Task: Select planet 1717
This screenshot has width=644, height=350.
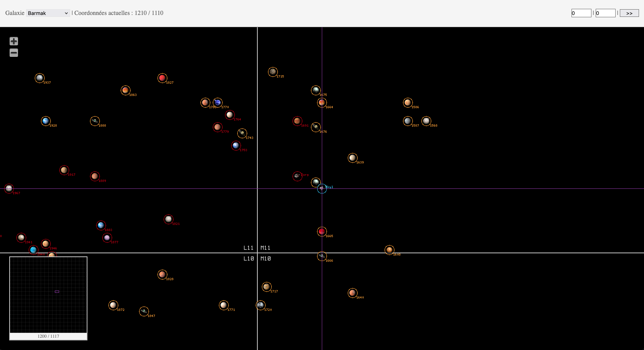Action: (x=267, y=287)
